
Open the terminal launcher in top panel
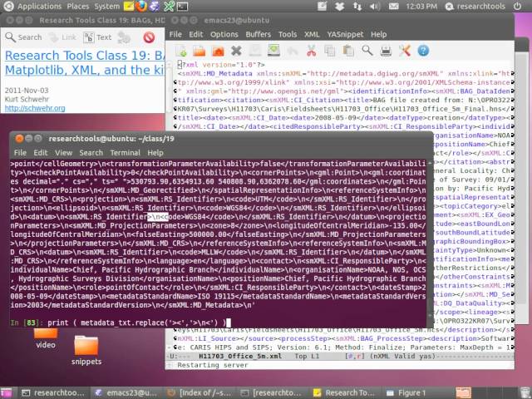182,6
